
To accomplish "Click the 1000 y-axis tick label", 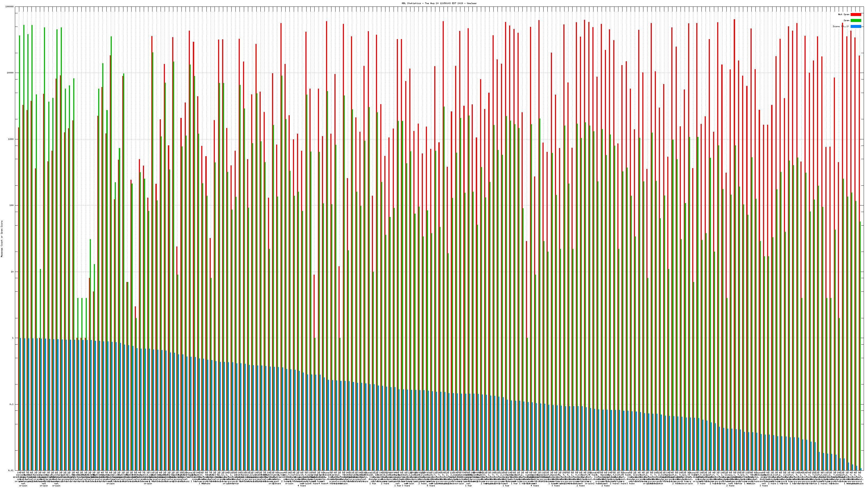I will 11,139.
